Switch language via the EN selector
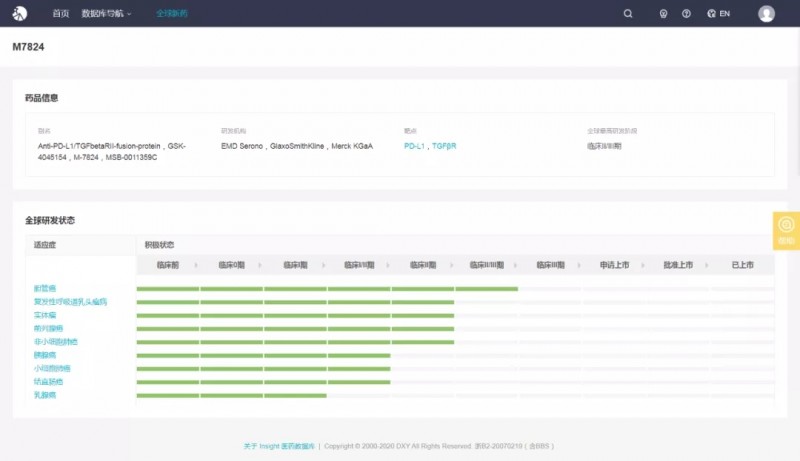Image resolution: width=800 pixels, height=461 pixels. (725, 14)
